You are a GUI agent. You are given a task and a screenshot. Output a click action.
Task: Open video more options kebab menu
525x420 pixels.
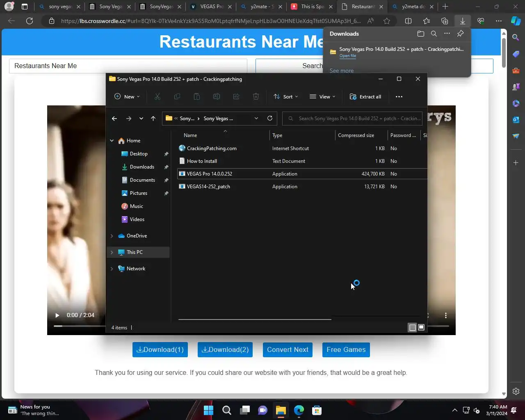tap(446, 315)
